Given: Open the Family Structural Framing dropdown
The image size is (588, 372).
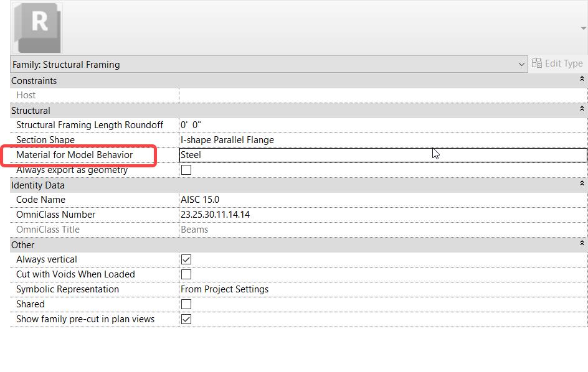Looking at the screenshot, I should (522, 64).
